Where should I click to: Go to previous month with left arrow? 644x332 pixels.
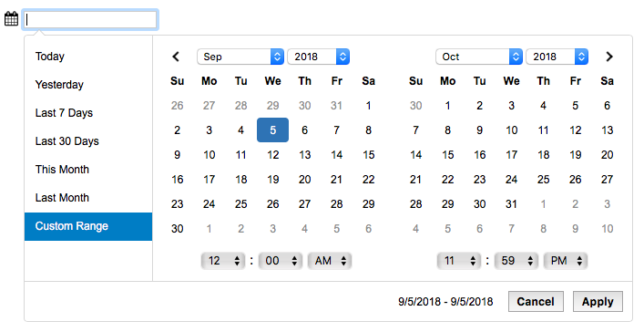click(x=176, y=57)
